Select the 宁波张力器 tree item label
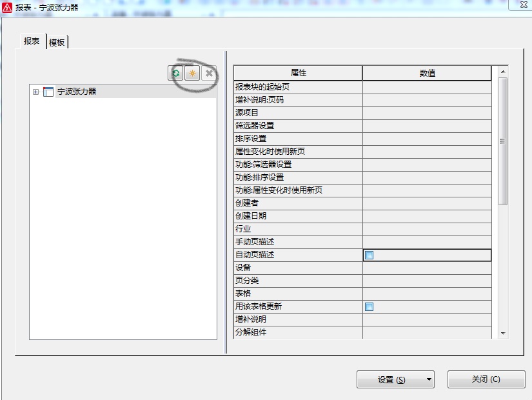The height and width of the screenshot is (400, 532). (x=77, y=92)
